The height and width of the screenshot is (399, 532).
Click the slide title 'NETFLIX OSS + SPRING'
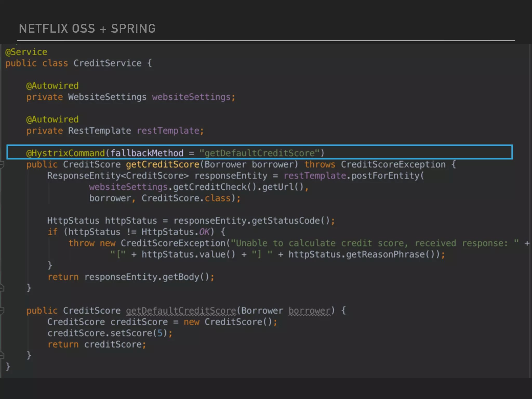(87, 29)
